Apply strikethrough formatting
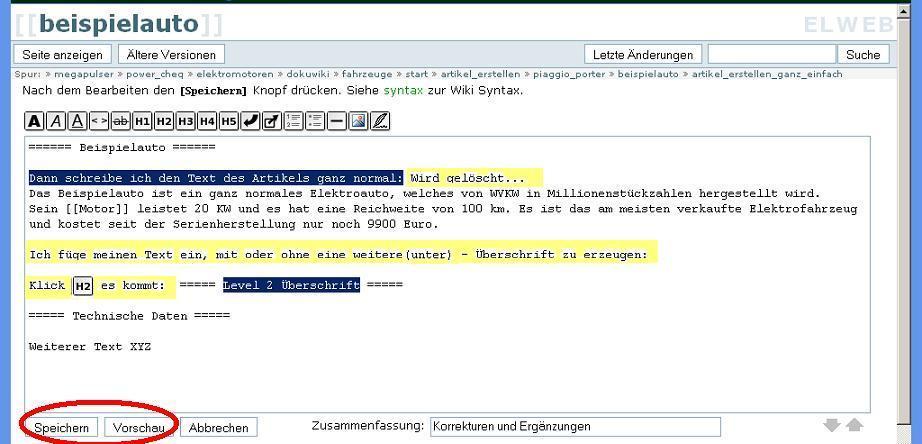Screen dimensions: 922x444 click(x=120, y=121)
